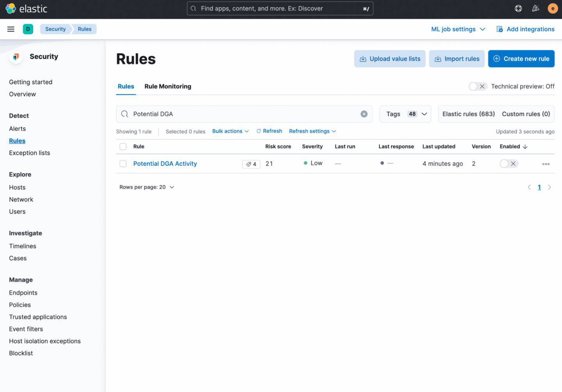The image size is (562, 392).
Task: Click the Create new rule button
Action: pos(521,59)
